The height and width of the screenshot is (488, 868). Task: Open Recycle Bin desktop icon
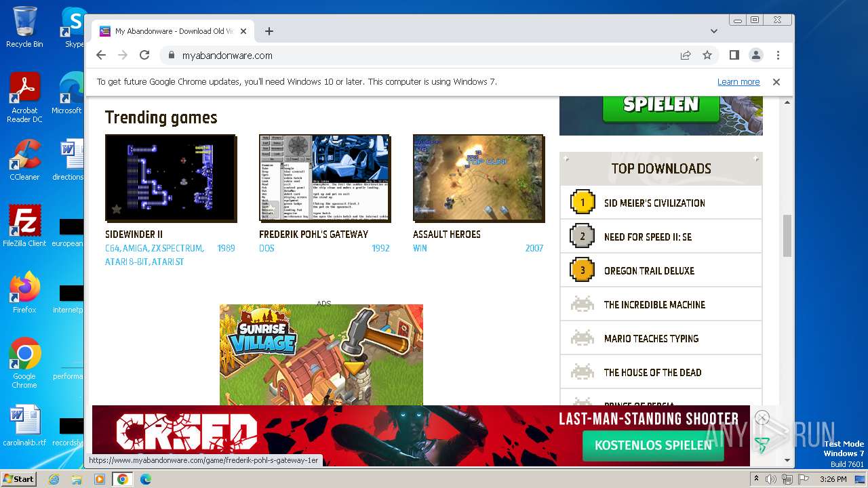tap(24, 27)
